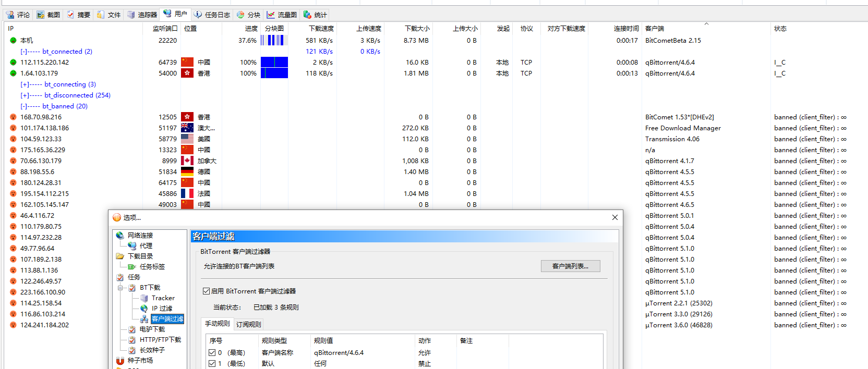Click the green tag icon for 任务标签
This screenshot has width=868, height=369.
point(132,266)
